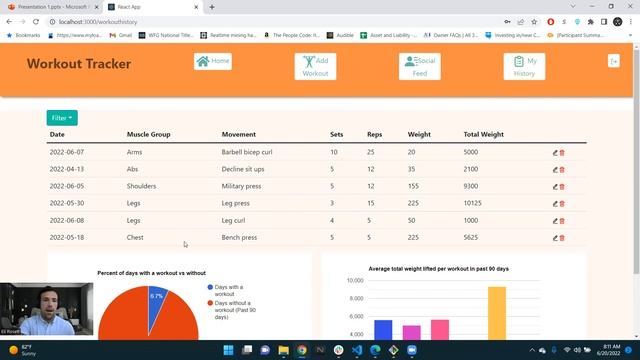Click the blue bar in the weight chart
Image resolution: width=640 pixels, height=360 pixels.
[x=383, y=330]
